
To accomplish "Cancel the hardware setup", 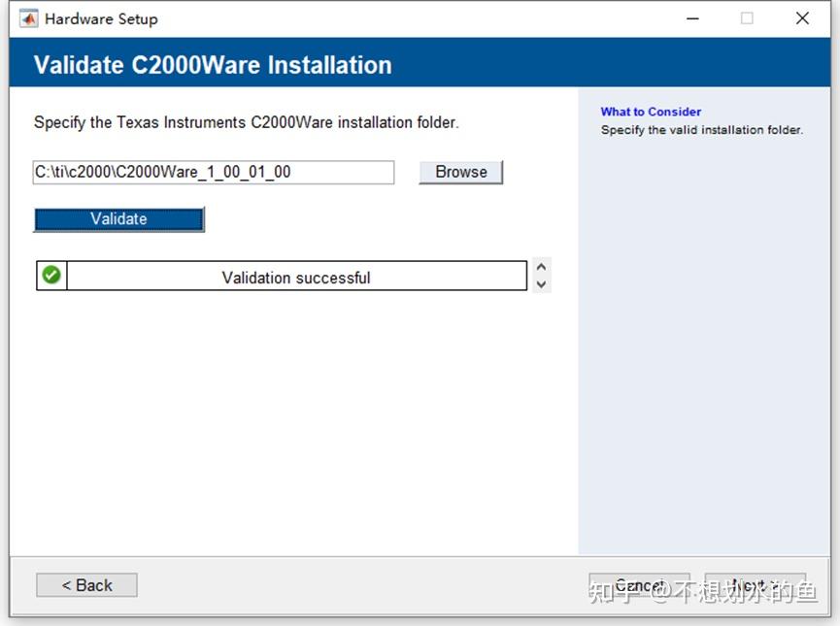I will [x=640, y=585].
